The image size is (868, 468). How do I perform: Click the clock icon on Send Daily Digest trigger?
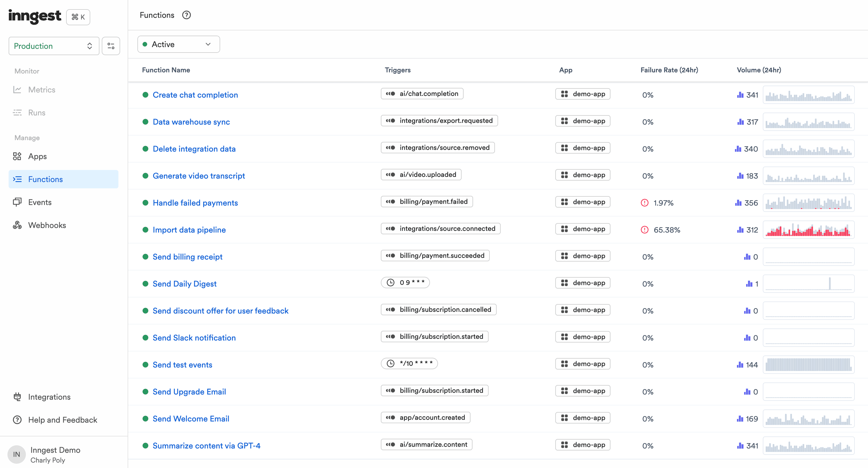391,283
